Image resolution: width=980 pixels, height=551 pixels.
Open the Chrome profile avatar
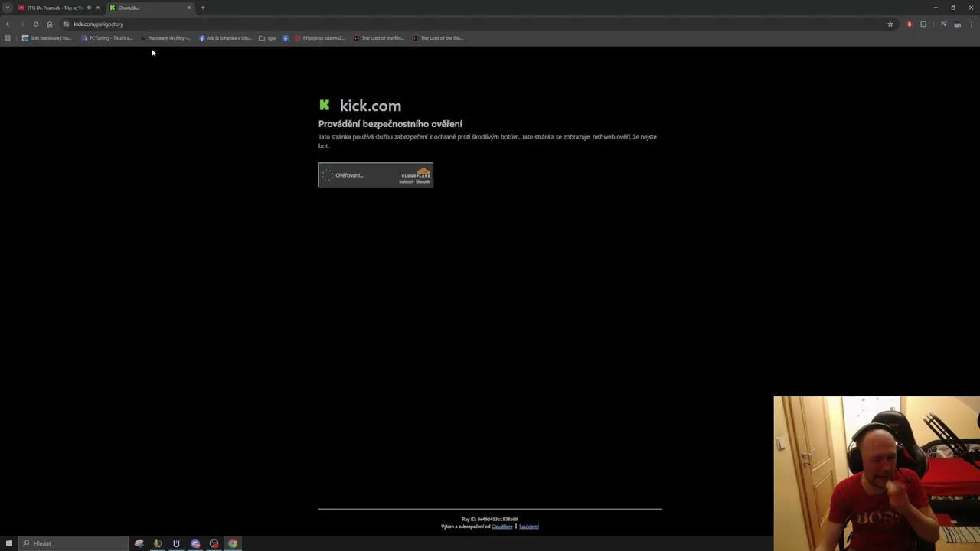(957, 24)
